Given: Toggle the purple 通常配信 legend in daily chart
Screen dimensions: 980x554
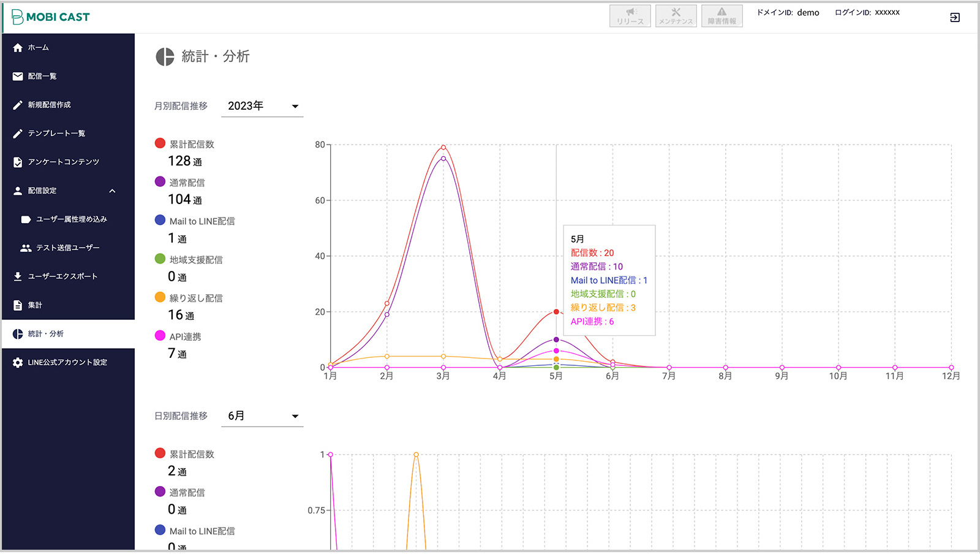Looking at the screenshot, I should 160,491.
